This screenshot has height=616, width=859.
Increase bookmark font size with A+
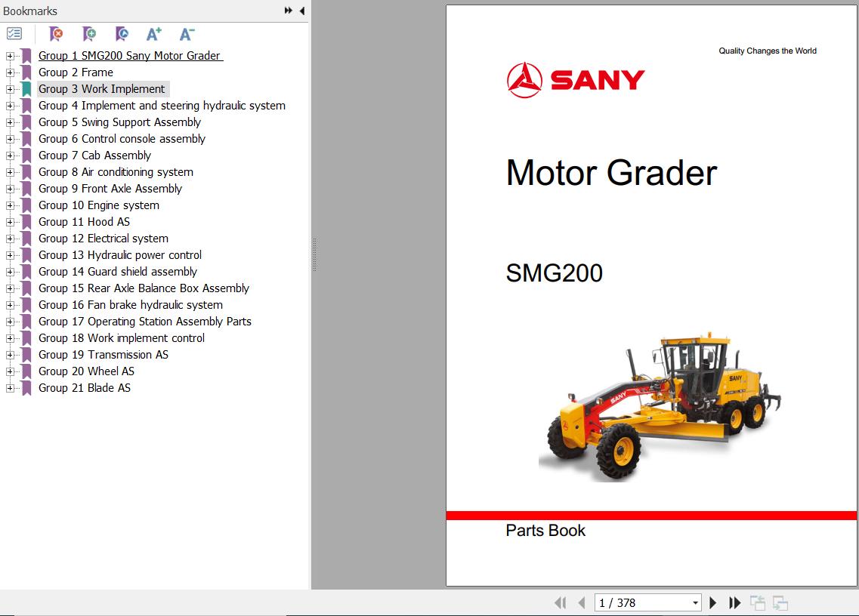[154, 34]
